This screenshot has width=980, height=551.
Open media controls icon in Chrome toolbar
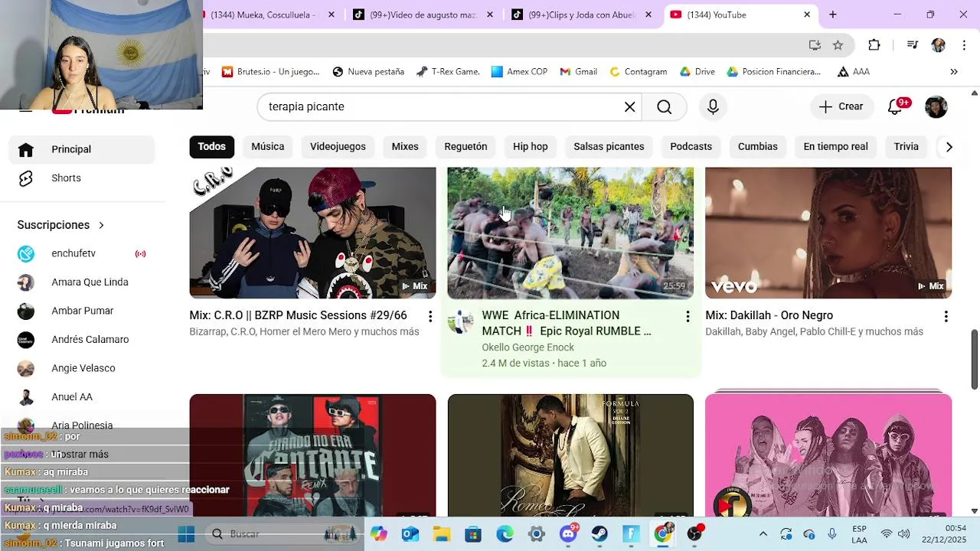click(912, 45)
